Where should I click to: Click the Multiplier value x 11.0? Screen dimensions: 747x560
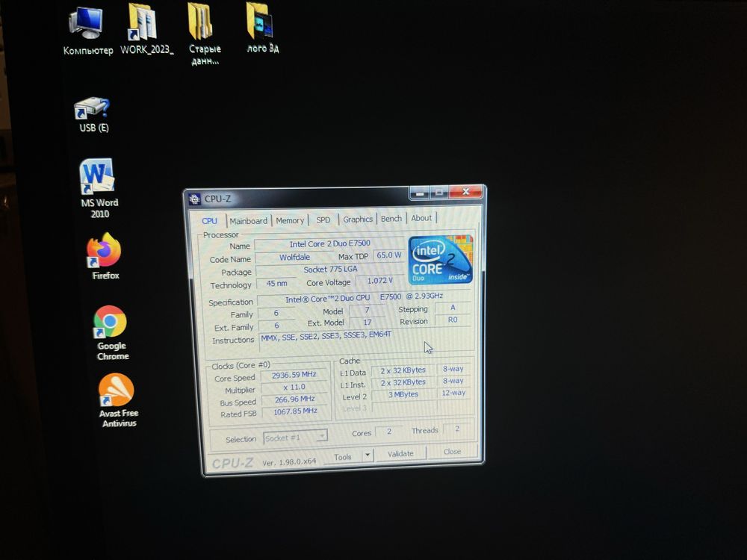click(294, 387)
